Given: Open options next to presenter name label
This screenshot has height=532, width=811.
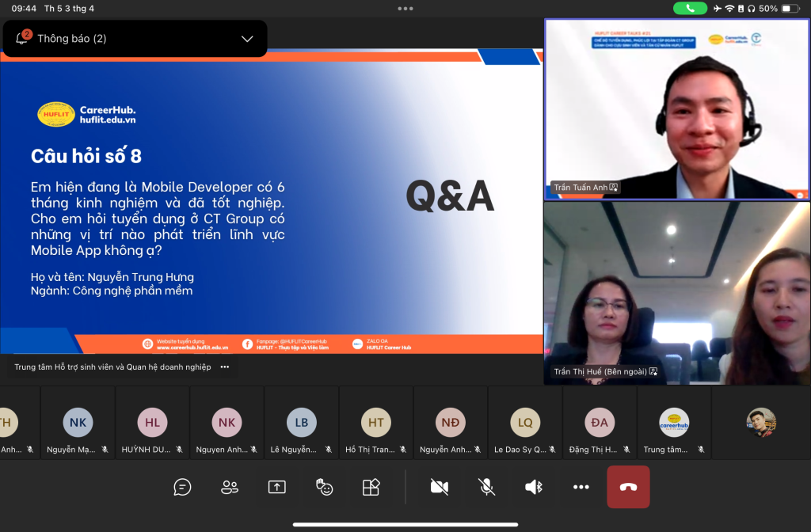Looking at the screenshot, I should click(x=225, y=367).
